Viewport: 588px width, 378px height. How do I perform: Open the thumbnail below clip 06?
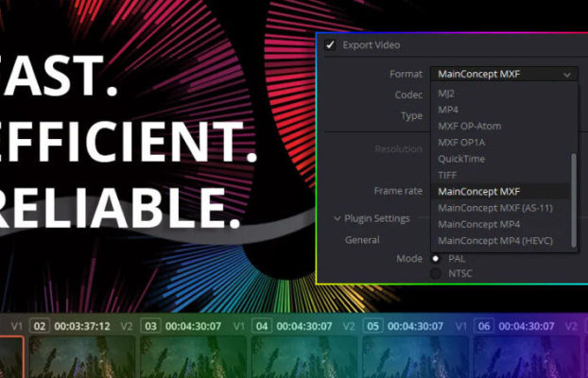click(527, 357)
